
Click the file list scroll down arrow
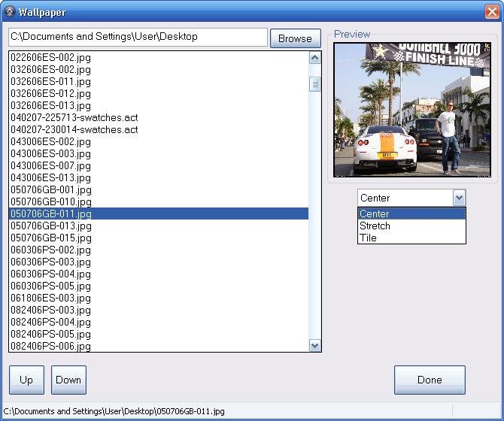(x=314, y=346)
